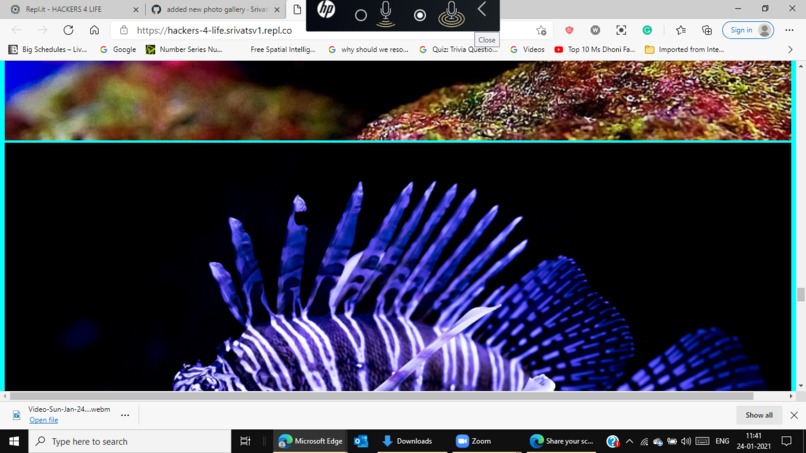
Task: Open Top 10 Ms Dhoni bookmark
Action: click(x=595, y=49)
